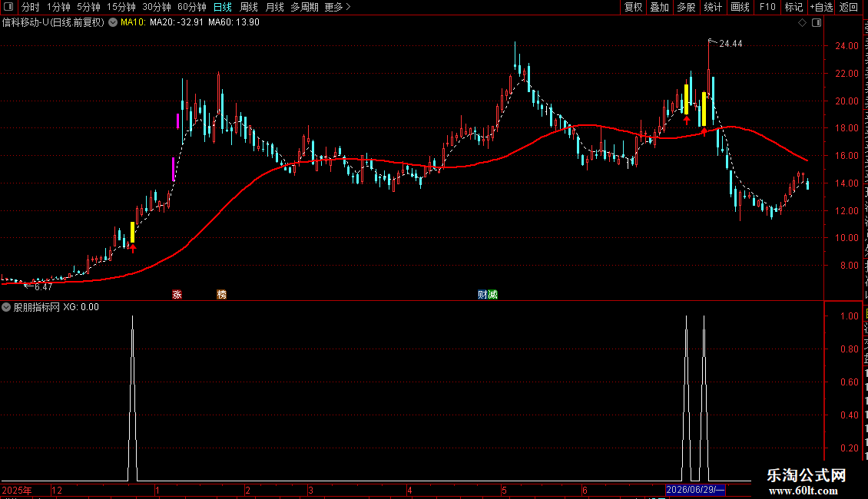Switch to 月线 monthly chart

[274, 7]
